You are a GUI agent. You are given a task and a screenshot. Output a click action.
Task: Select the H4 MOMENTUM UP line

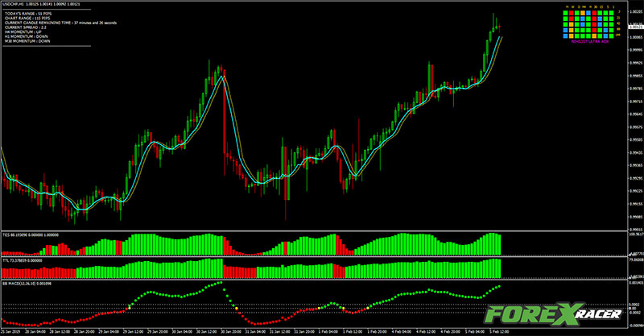coord(23,32)
